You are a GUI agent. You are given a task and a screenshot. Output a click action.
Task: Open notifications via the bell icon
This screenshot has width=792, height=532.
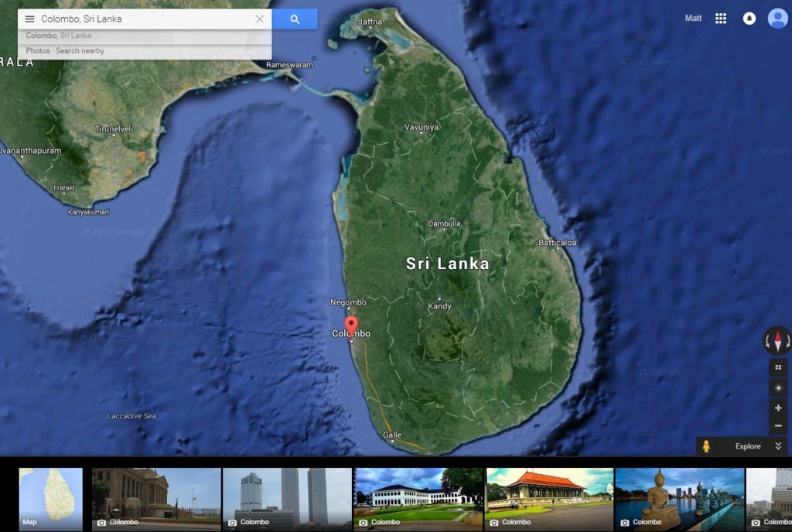tap(749, 18)
